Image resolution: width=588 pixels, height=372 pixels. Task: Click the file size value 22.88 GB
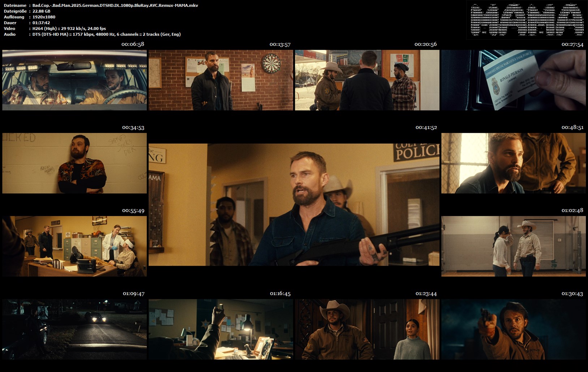pos(41,11)
